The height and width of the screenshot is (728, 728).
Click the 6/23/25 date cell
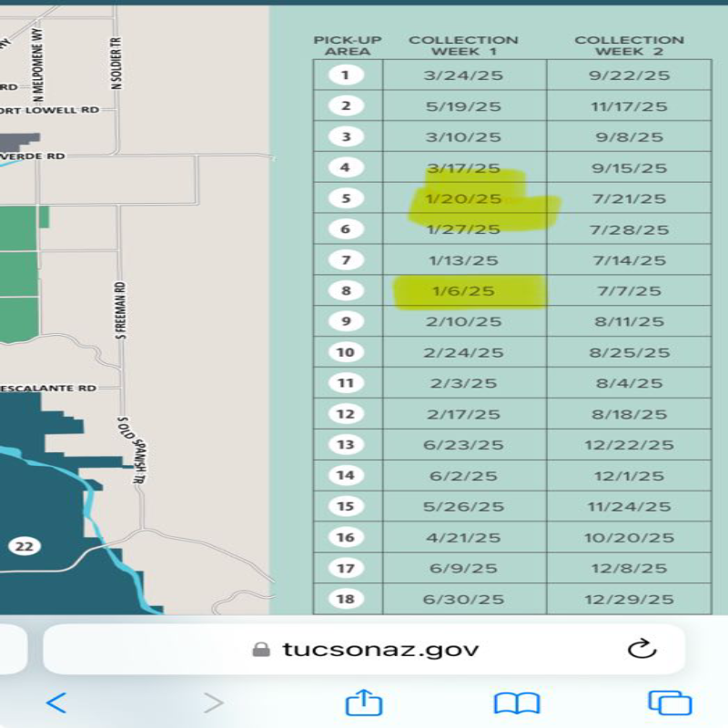click(x=463, y=445)
